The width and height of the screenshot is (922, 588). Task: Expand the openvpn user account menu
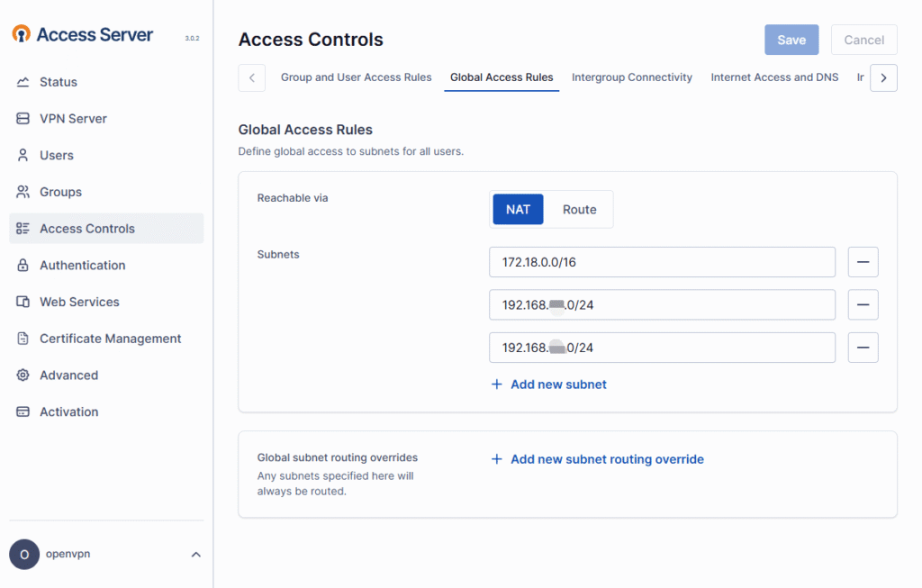coord(195,555)
